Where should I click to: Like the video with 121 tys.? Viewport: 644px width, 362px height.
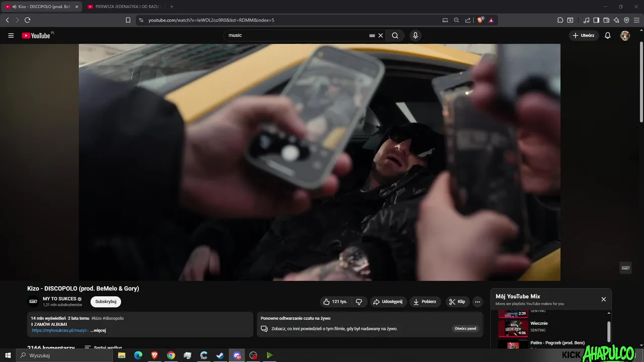tap(335, 302)
